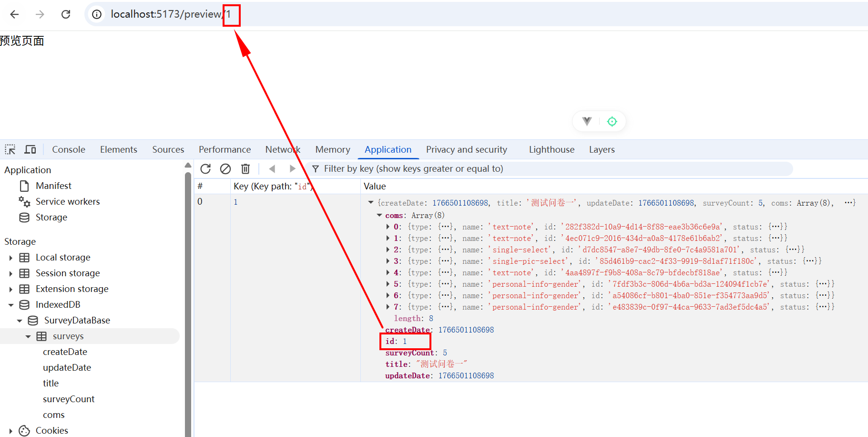
Task: Expand coms item 7 personal-info-gender
Action: [388, 307]
